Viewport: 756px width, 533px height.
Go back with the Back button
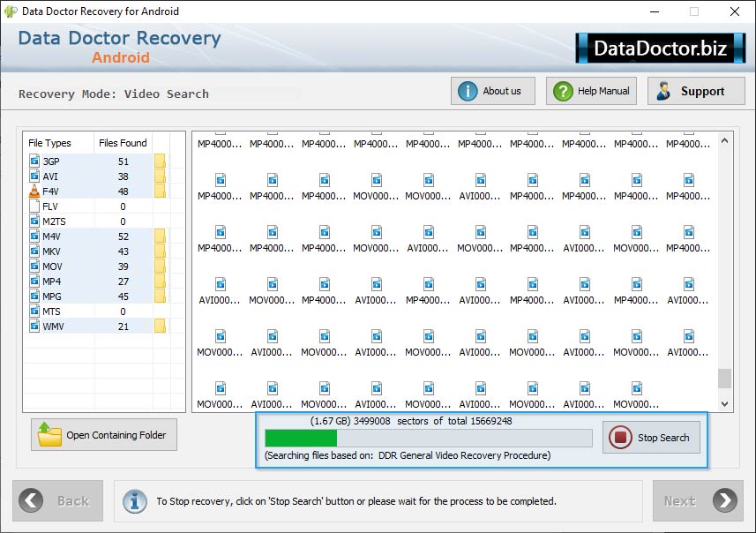pyautogui.click(x=58, y=500)
